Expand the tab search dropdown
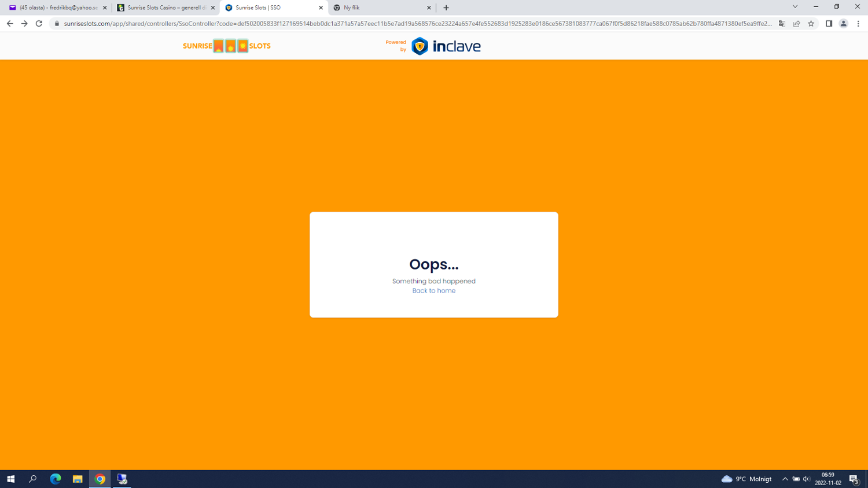Screen dimensions: 868x488 (795, 7)
